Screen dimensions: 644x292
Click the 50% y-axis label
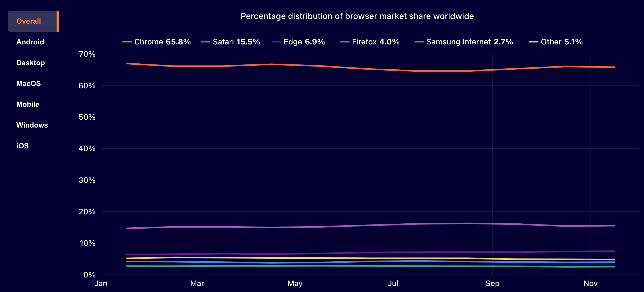pyautogui.click(x=87, y=117)
